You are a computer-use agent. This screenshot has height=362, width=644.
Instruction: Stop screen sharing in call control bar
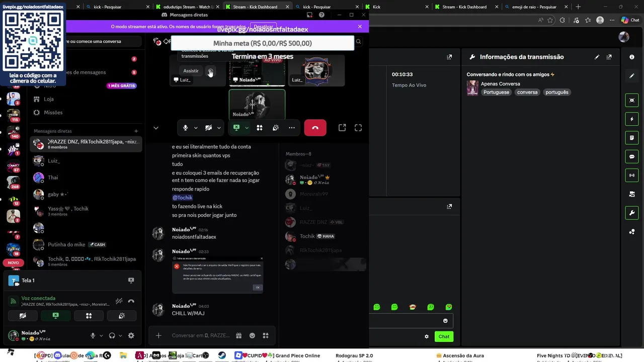tap(236, 128)
